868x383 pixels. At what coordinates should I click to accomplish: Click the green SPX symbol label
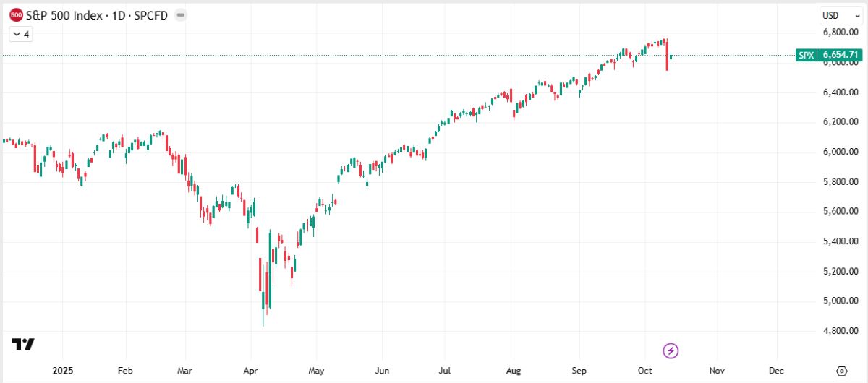coord(807,55)
